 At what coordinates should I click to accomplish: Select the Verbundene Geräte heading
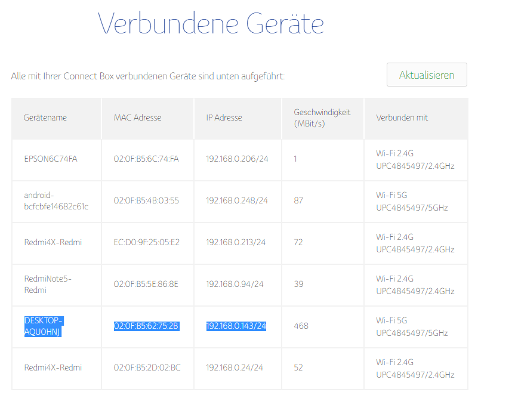211,23
